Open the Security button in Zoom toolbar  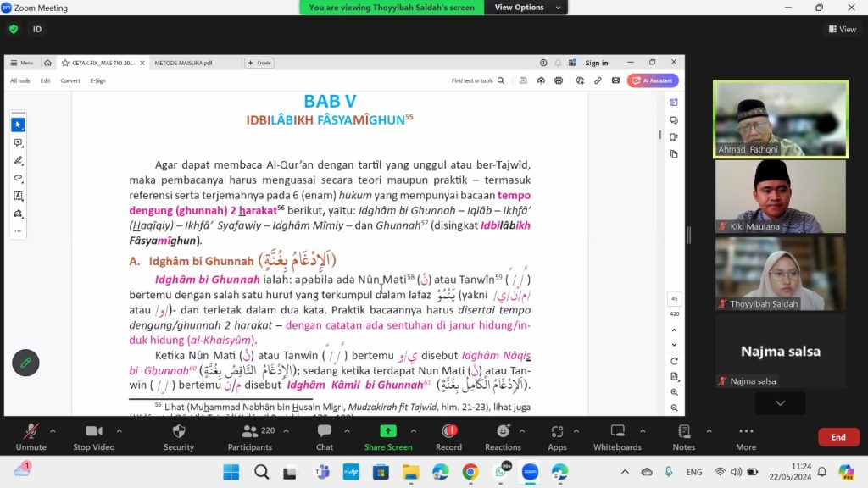click(x=179, y=437)
